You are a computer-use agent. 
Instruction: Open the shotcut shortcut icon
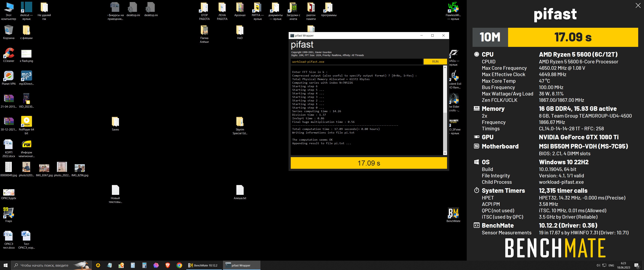click(x=26, y=11)
